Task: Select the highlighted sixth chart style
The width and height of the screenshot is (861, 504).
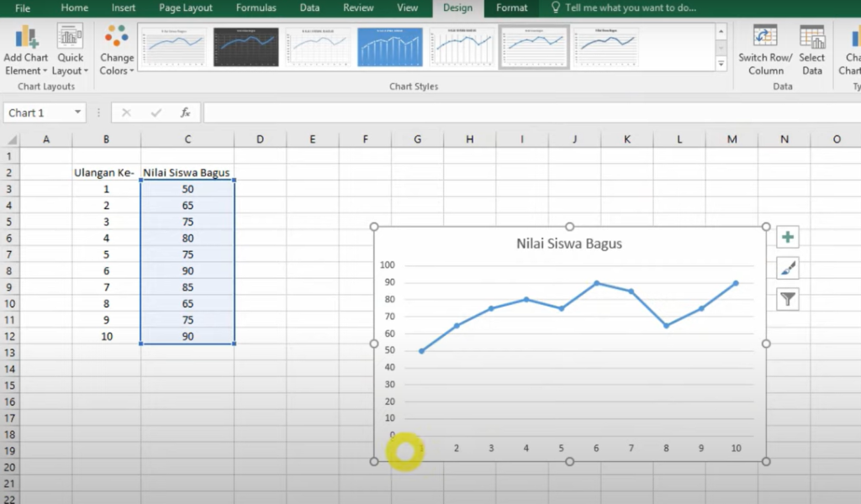Action: pyautogui.click(x=534, y=47)
